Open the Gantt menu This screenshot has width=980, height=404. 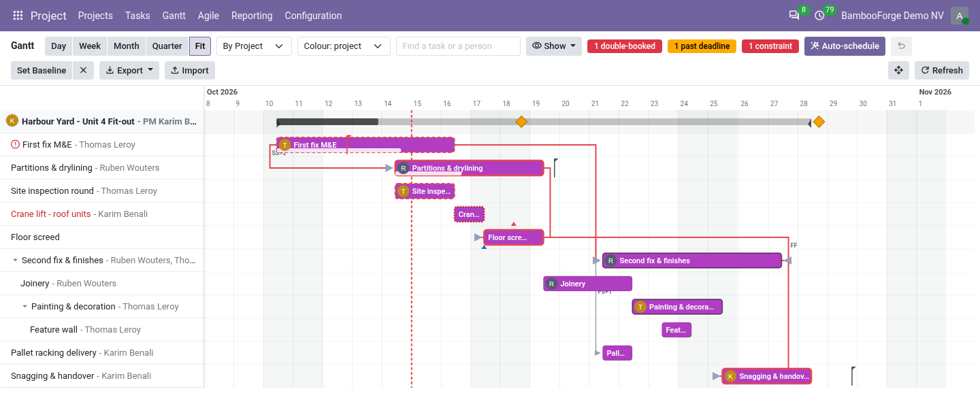point(174,16)
